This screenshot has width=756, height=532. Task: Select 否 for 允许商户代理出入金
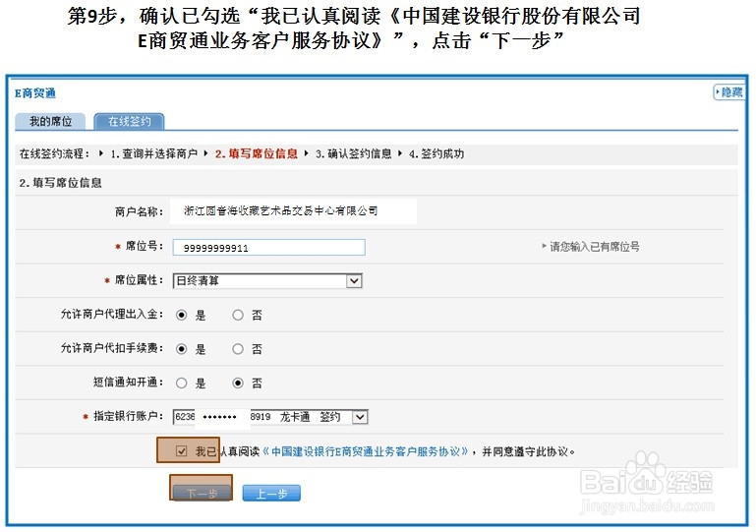click(238, 316)
